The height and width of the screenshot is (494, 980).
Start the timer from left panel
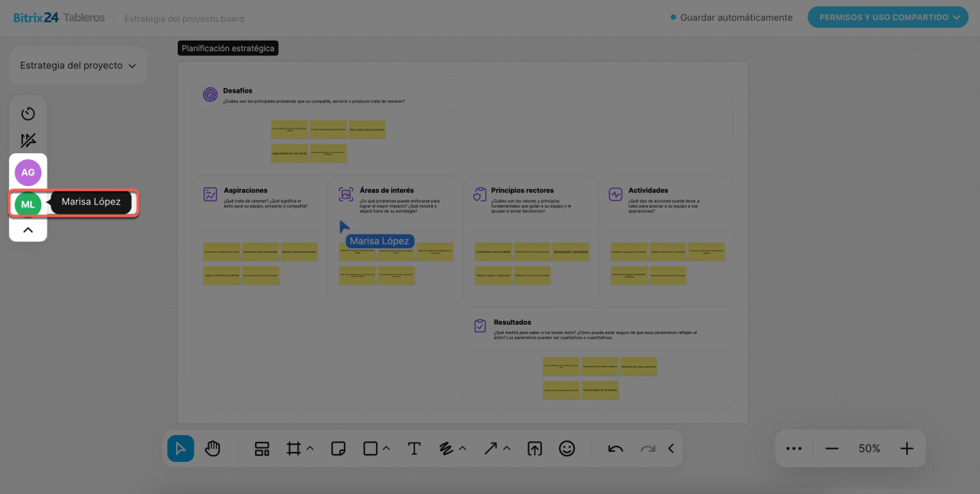28,114
